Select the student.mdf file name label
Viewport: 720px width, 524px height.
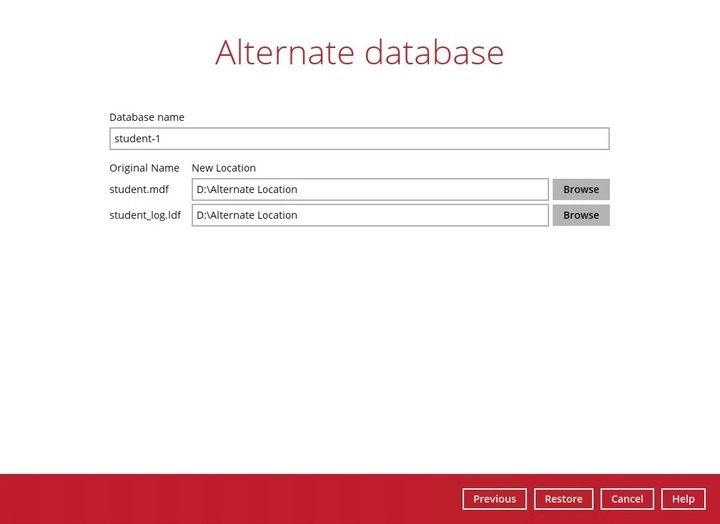[139, 189]
